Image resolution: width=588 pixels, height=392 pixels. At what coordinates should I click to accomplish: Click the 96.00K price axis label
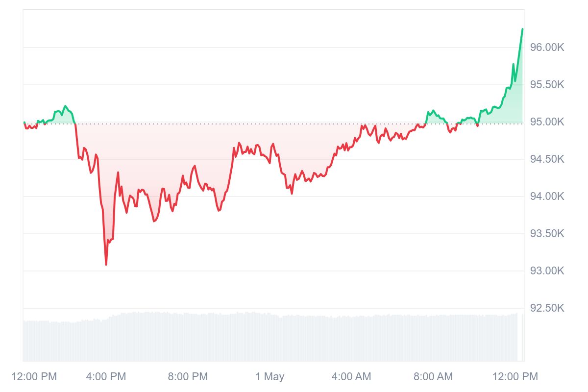[x=547, y=48]
